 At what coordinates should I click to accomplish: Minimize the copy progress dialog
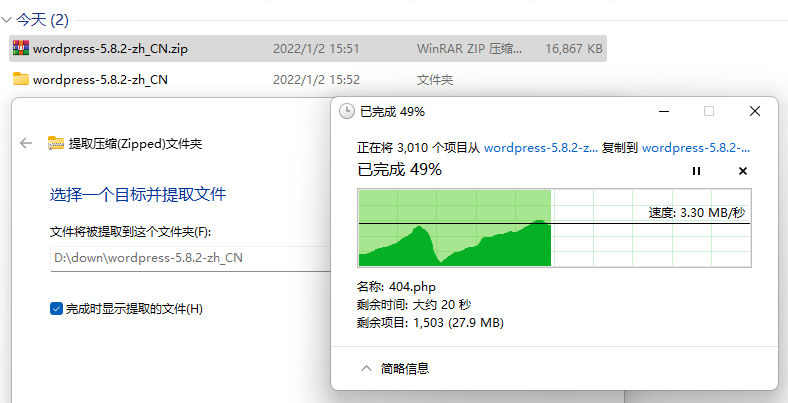pyautogui.click(x=664, y=111)
